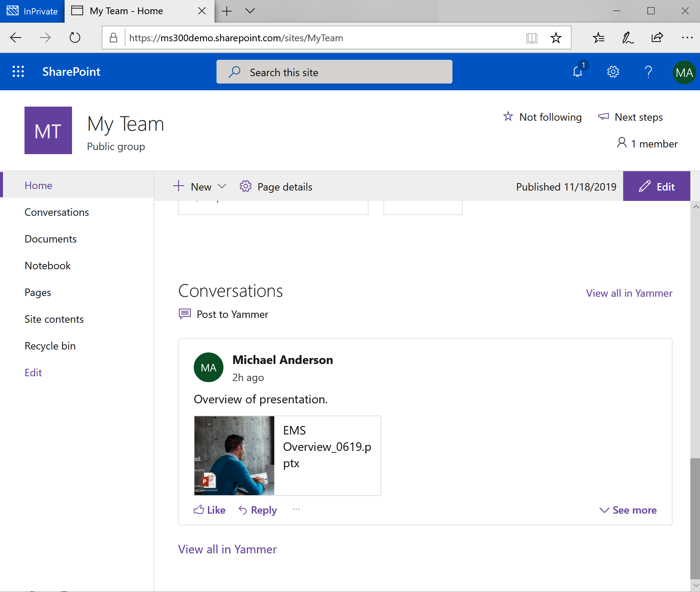Click in the Search this site box
Screen dimensions: 700x592
tap(334, 72)
